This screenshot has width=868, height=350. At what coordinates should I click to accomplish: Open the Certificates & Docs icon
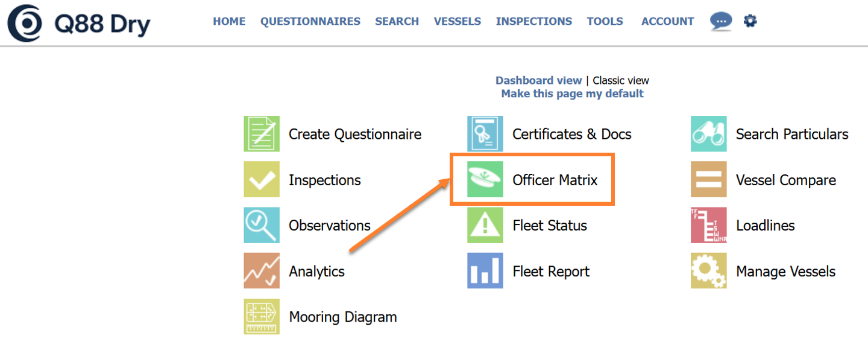coord(485,134)
